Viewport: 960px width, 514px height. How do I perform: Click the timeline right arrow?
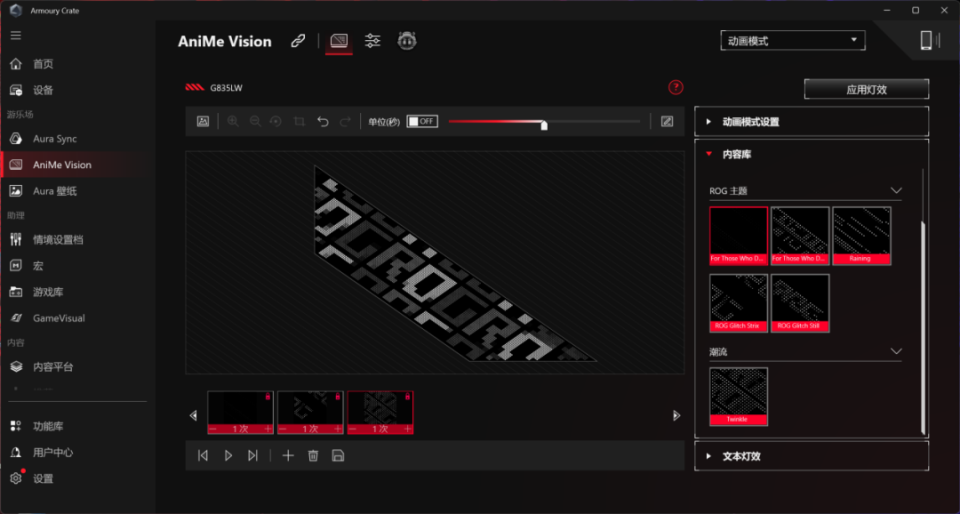pyautogui.click(x=676, y=415)
